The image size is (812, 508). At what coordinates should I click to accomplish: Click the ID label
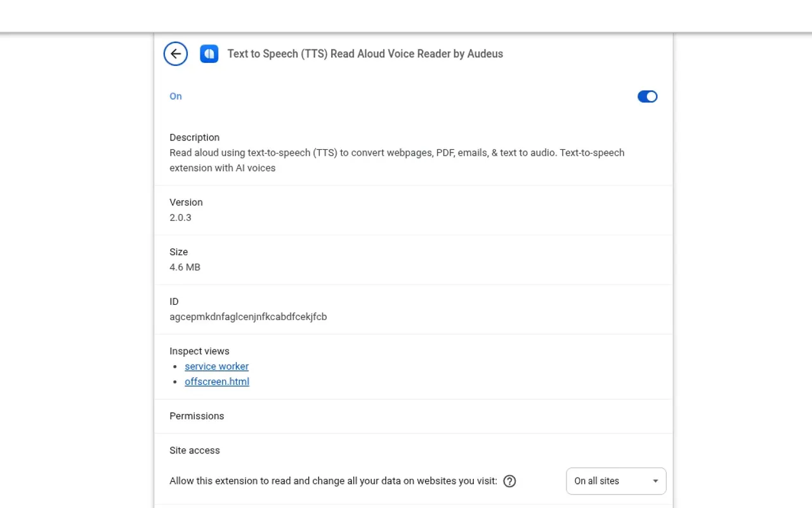[174, 302]
